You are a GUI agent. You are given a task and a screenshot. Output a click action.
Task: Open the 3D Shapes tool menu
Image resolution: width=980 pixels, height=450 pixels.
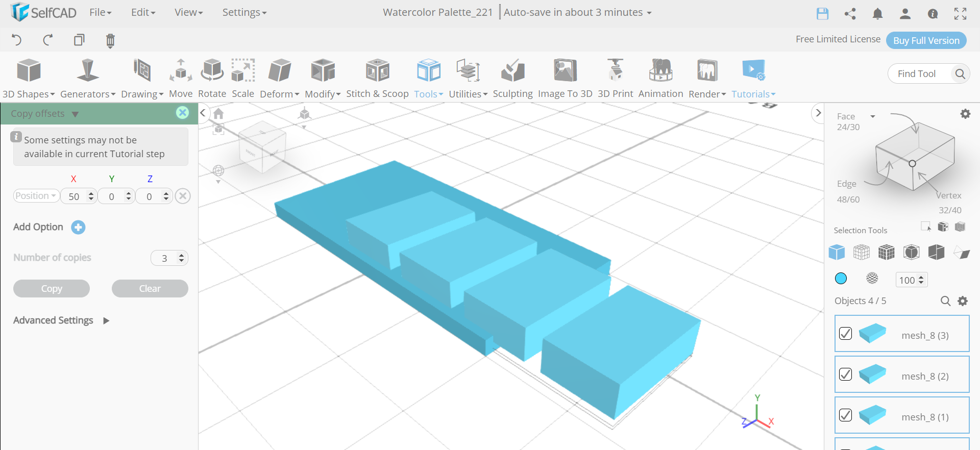tap(29, 79)
